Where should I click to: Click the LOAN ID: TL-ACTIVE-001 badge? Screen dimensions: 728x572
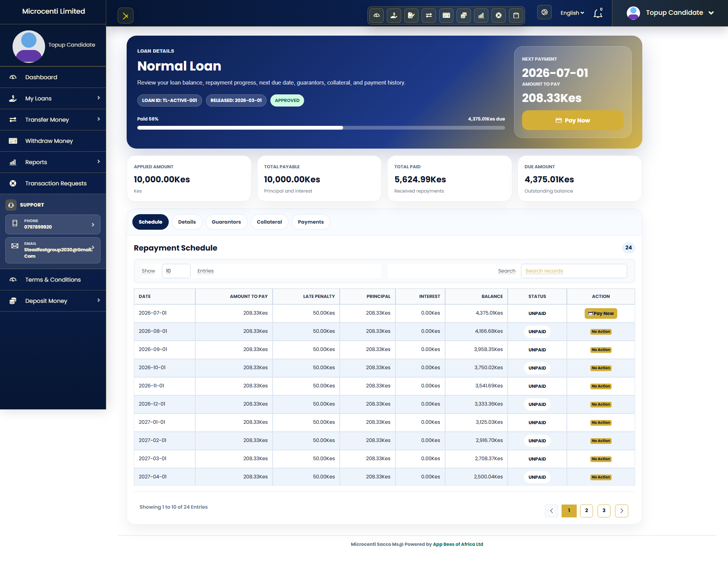(169, 100)
